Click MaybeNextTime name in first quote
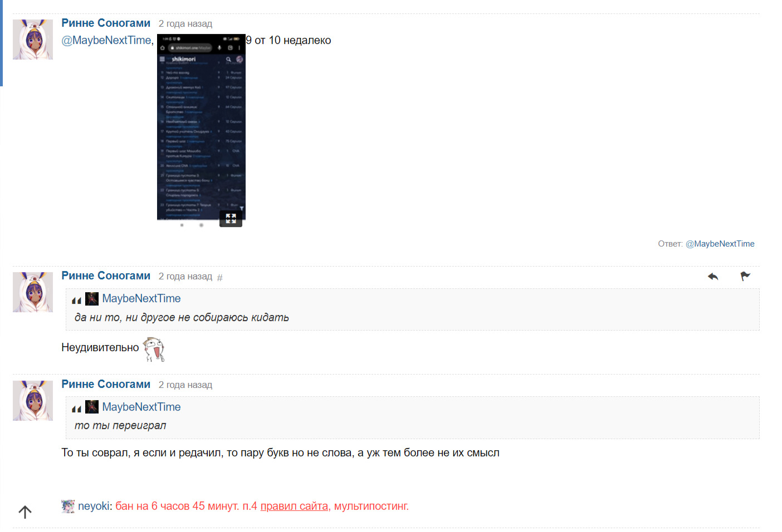The height and width of the screenshot is (532, 782). click(x=141, y=299)
